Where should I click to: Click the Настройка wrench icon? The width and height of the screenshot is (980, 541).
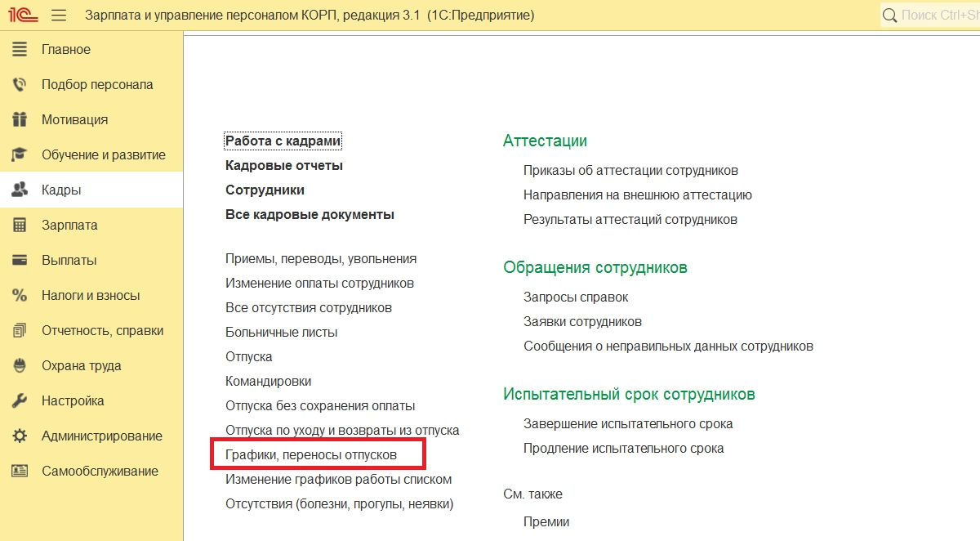(x=20, y=401)
